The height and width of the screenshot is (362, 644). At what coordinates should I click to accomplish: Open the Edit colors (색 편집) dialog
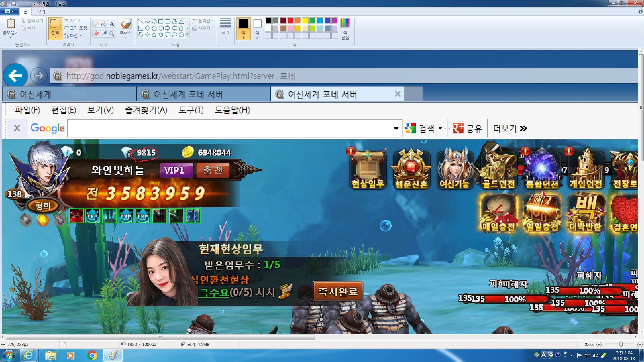click(345, 29)
